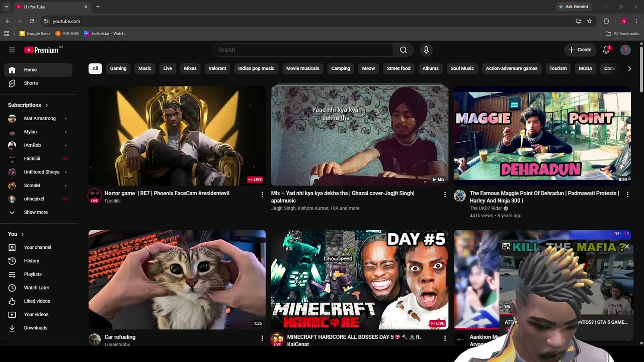Open the YouTube account avatar menu
Screen dimensions: 644x362
pos(625,50)
